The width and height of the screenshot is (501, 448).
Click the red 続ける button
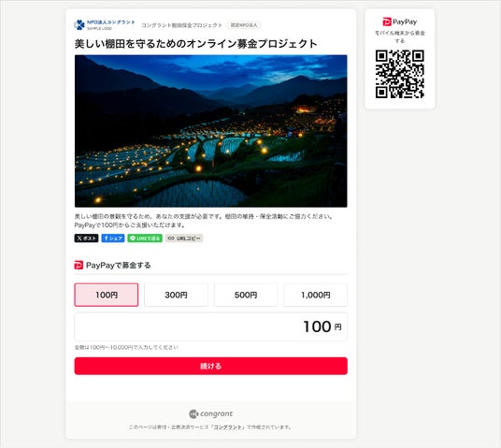[211, 366]
